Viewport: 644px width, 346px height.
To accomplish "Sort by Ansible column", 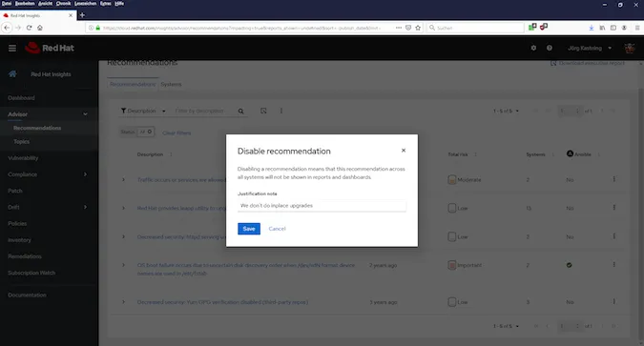I will [x=583, y=154].
